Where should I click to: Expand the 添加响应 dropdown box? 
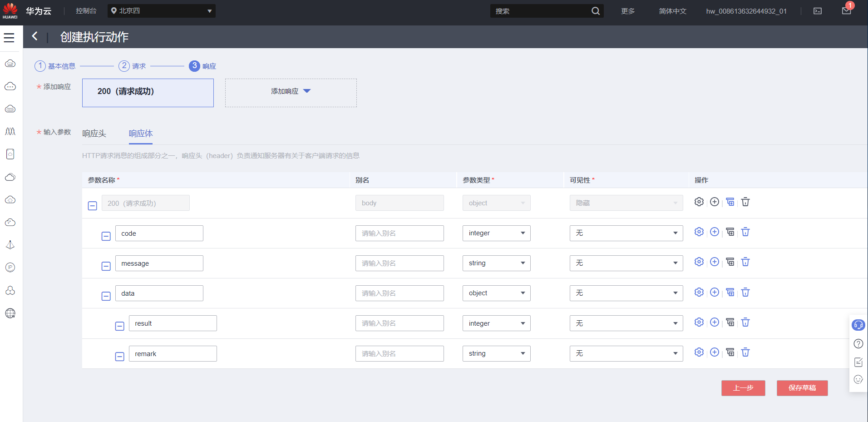(x=291, y=93)
